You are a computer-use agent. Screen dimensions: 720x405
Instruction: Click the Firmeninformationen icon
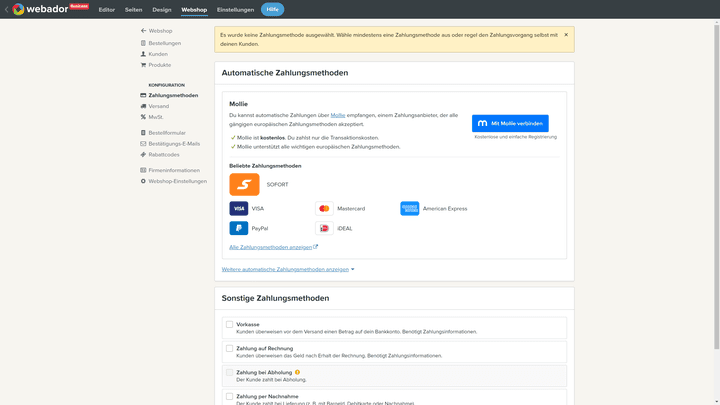[x=143, y=170]
